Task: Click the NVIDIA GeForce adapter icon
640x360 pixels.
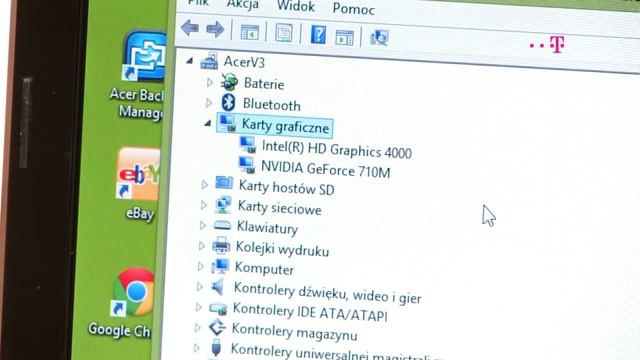Action: click(247, 164)
